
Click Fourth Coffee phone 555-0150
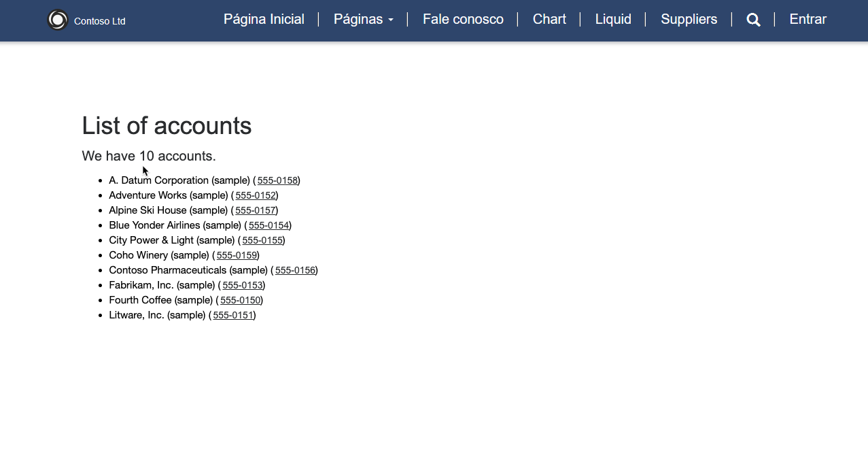point(241,300)
